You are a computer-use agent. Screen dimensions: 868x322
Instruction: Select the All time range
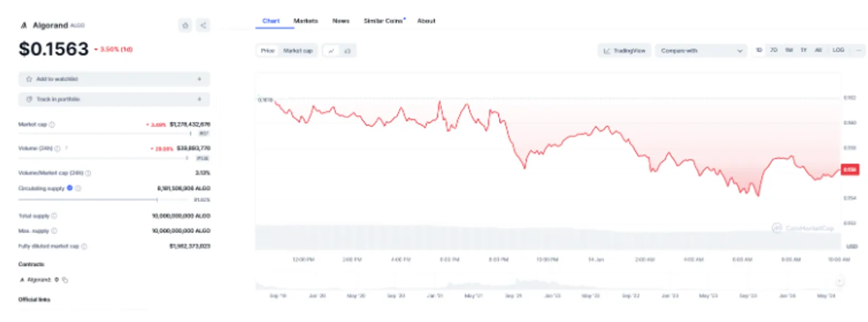pos(818,50)
